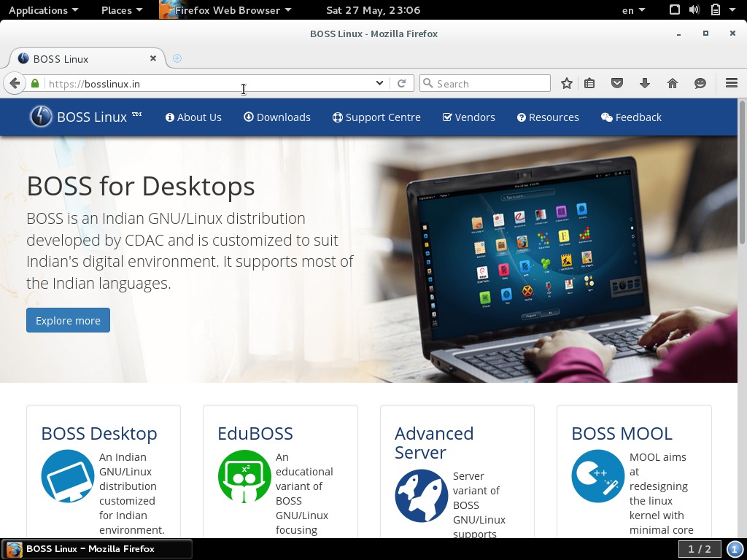Viewport: 747px width, 560px height.
Task: Open the Firefox hamburger menu
Action: [731, 83]
